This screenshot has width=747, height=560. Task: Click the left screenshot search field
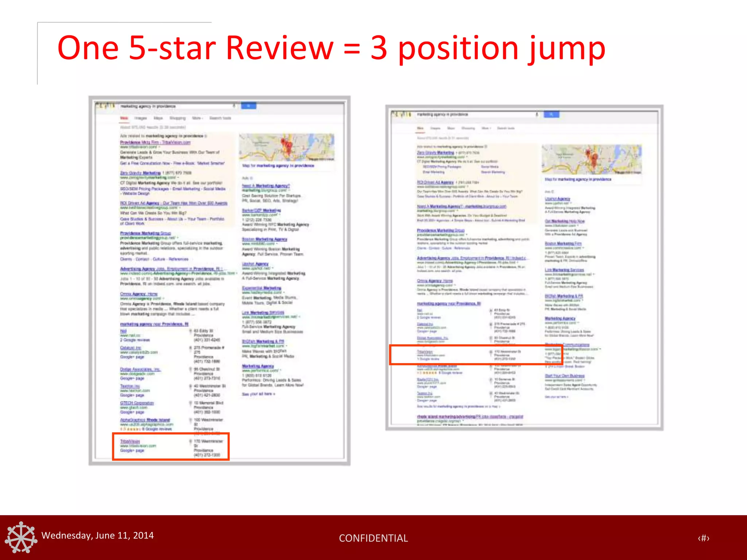coord(178,106)
